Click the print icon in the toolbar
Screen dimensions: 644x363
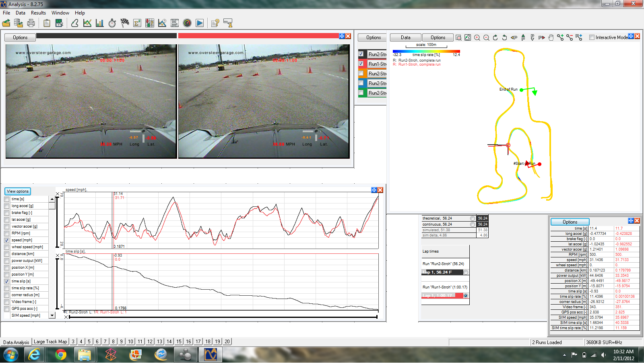tap(31, 23)
